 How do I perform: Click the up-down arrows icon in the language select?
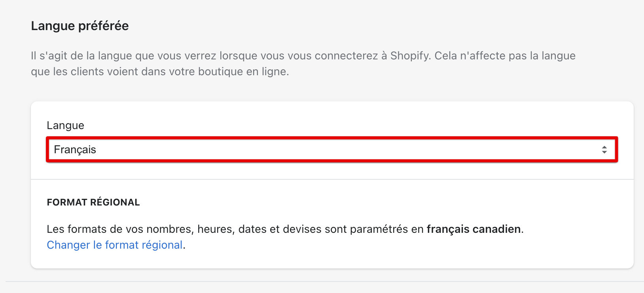coord(604,150)
